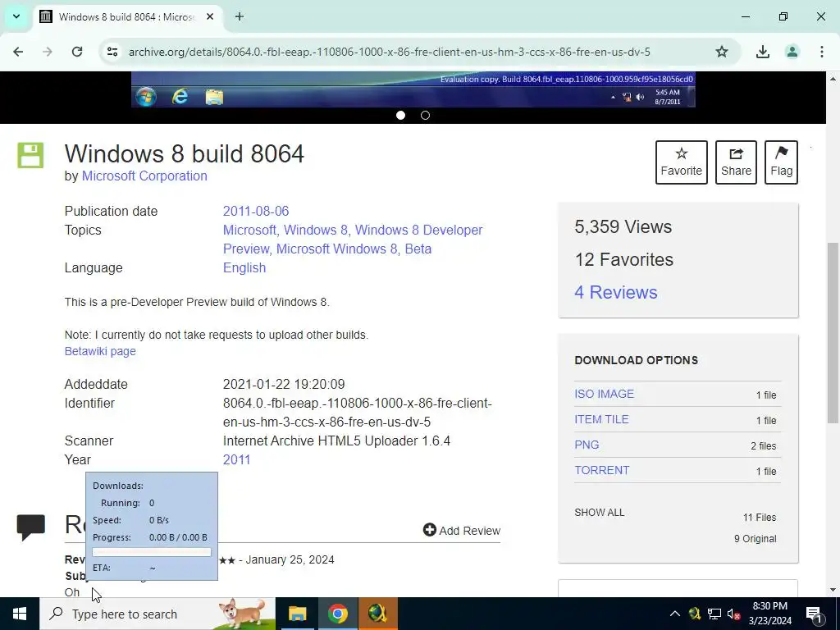Click the 9 Original count
The height and width of the screenshot is (630, 840).
tap(756, 539)
